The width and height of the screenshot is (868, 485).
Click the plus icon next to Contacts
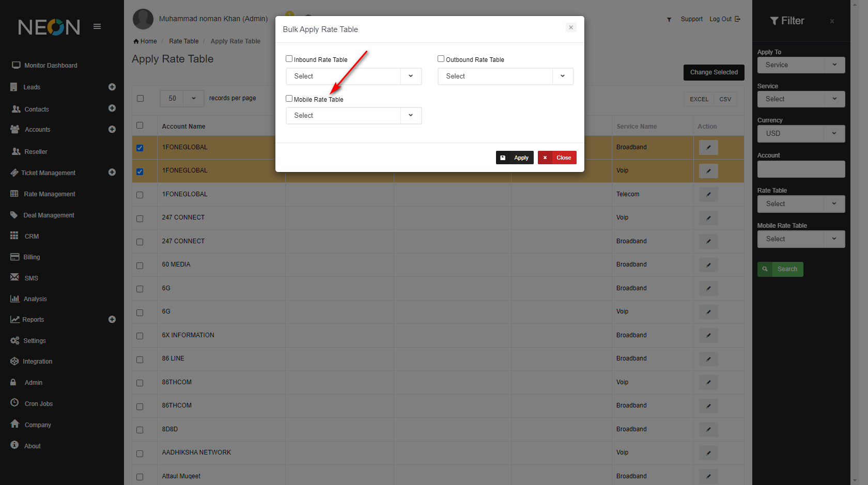112,108
